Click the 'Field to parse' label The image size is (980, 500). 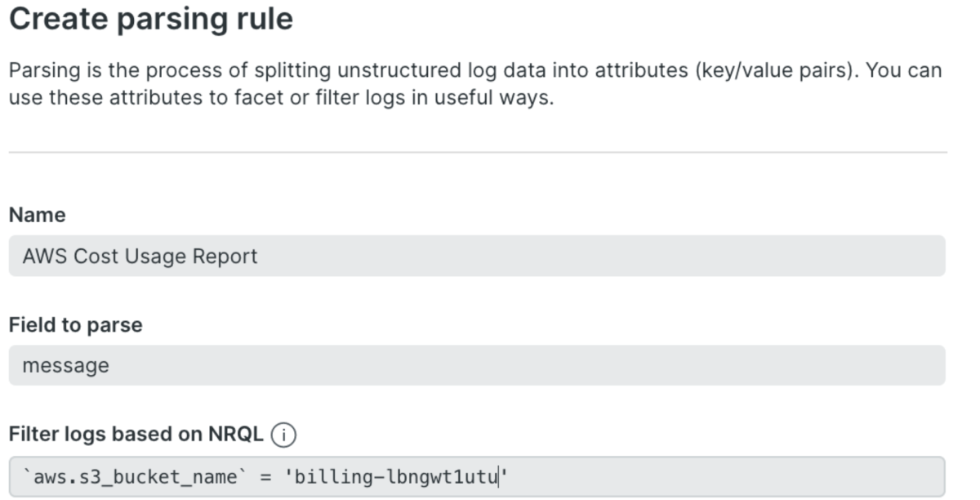(x=75, y=324)
